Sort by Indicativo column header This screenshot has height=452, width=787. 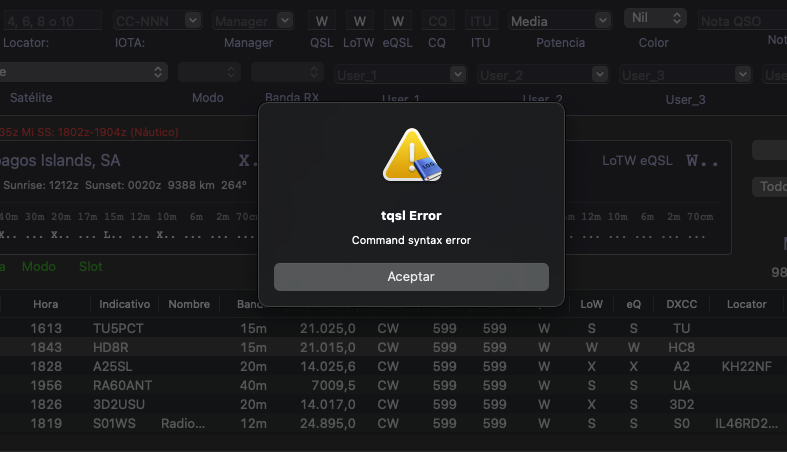[x=124, y=304]
